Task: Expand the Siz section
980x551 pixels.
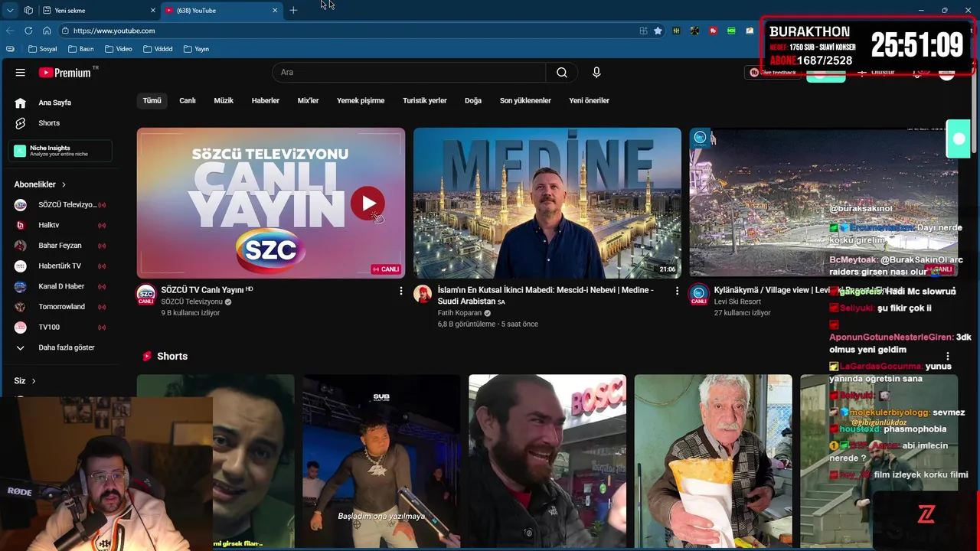Action: [x=24, y=381]
